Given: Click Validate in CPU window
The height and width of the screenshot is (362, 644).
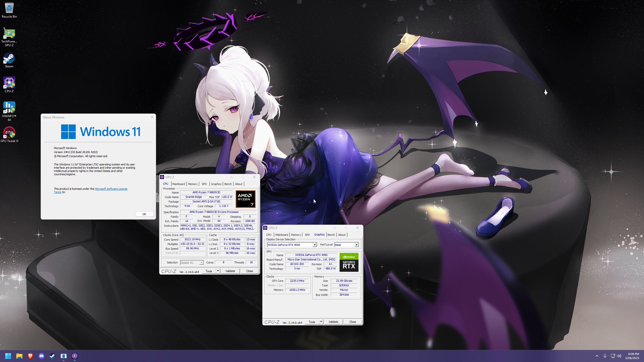Looking at the screenshot, I should pyautogui.click(x=230, y=271).
